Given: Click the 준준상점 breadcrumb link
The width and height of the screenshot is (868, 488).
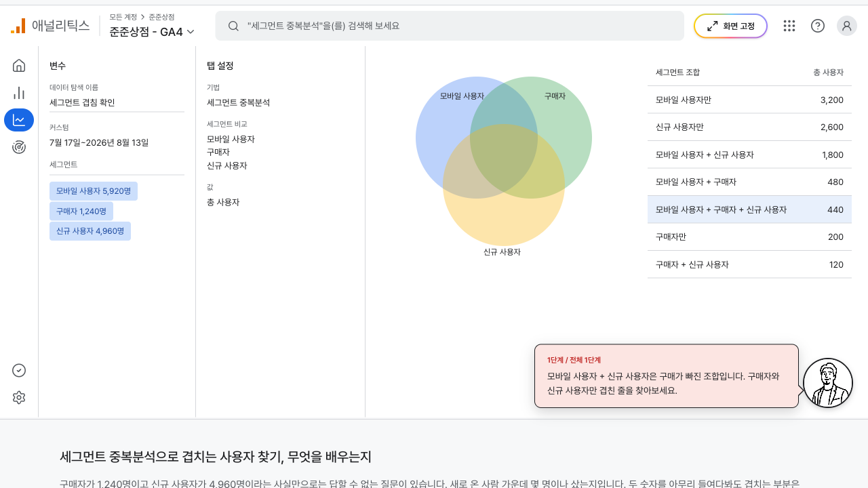Looking at the screenshot, I should [x=161, y=16].
